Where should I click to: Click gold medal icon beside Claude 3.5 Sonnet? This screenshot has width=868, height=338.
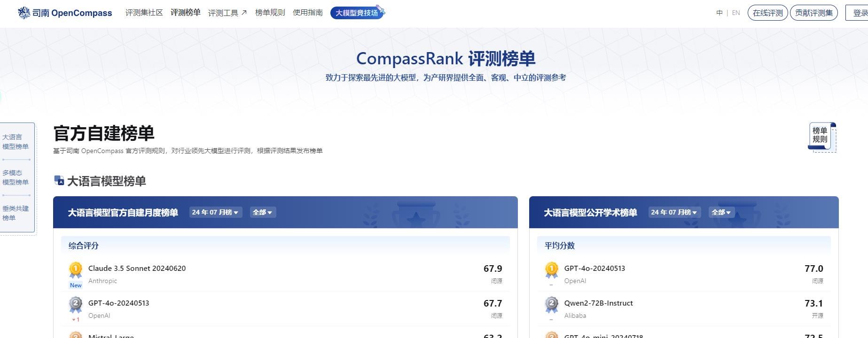coord(76,269)
